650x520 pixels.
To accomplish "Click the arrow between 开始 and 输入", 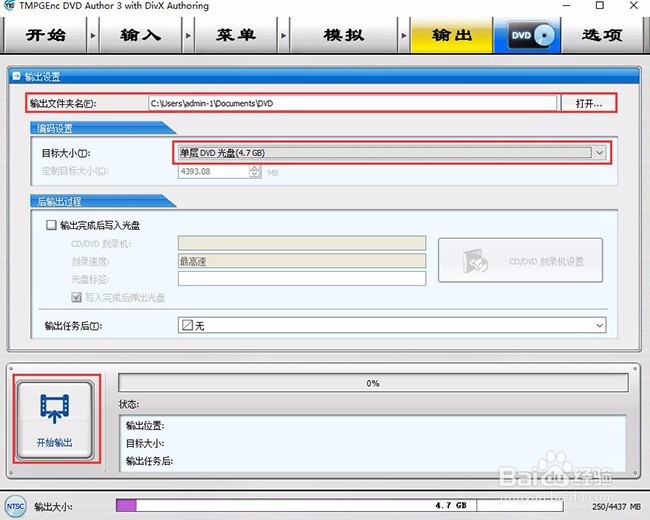I will [93, 36].
